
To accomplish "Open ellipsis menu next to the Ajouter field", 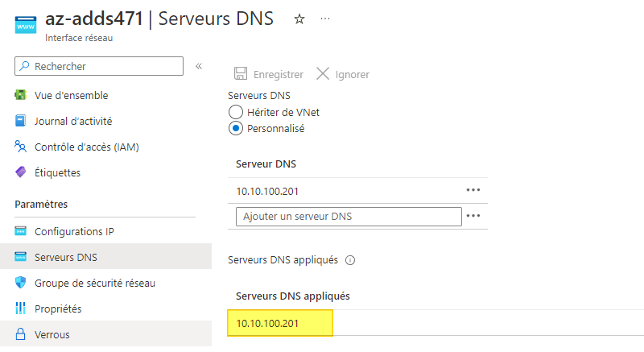I will click(473, 216).
